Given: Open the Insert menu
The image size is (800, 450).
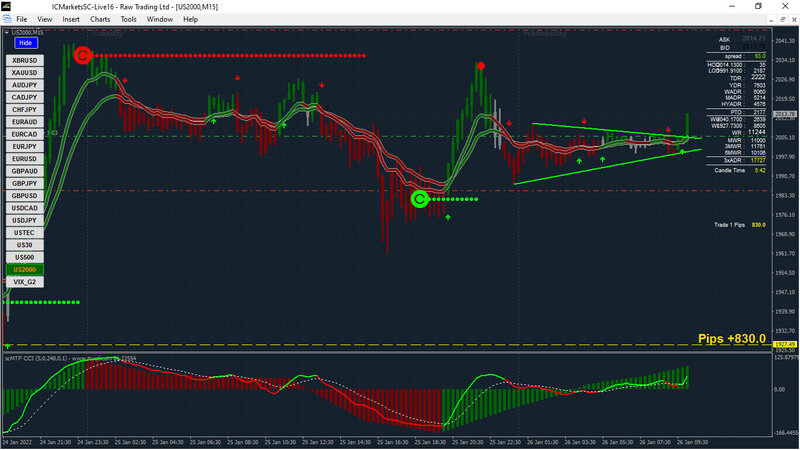Looking at the screenshot, I should pos(71,19).
